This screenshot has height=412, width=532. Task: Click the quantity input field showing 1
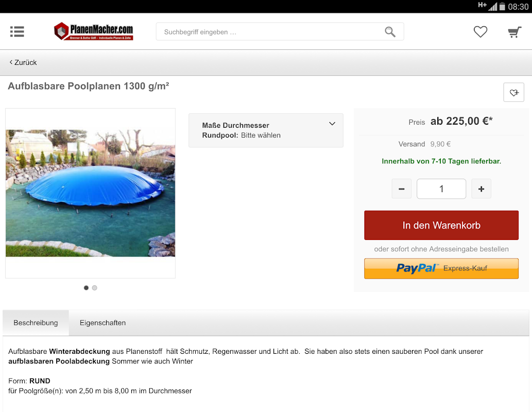pos(441,188)
